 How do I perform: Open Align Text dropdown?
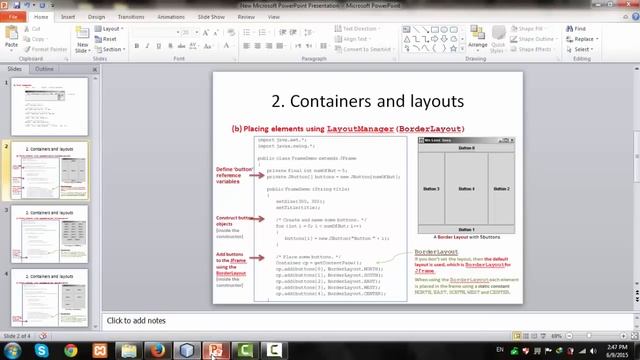pos(353,39)
